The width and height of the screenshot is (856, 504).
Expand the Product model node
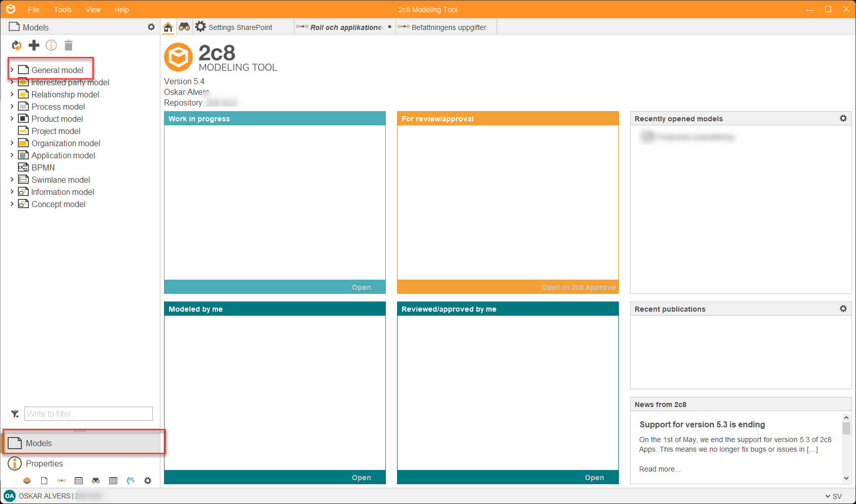pos(12,119)
